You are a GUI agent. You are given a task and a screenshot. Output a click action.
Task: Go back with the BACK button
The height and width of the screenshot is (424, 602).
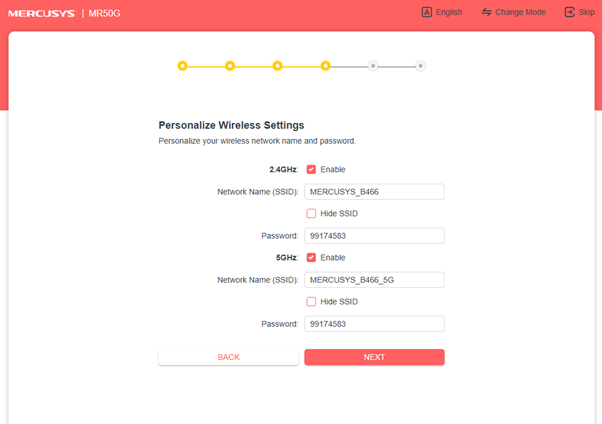228,357
